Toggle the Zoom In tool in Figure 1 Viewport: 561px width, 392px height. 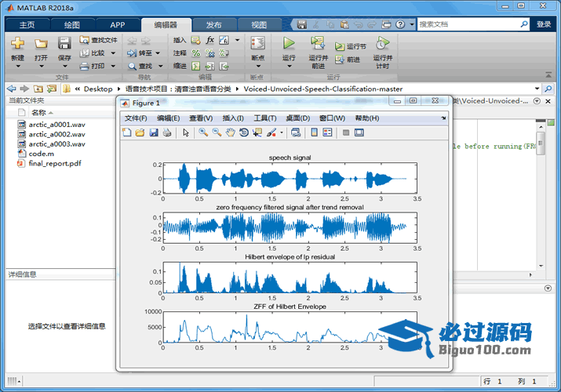coord(203,132)
